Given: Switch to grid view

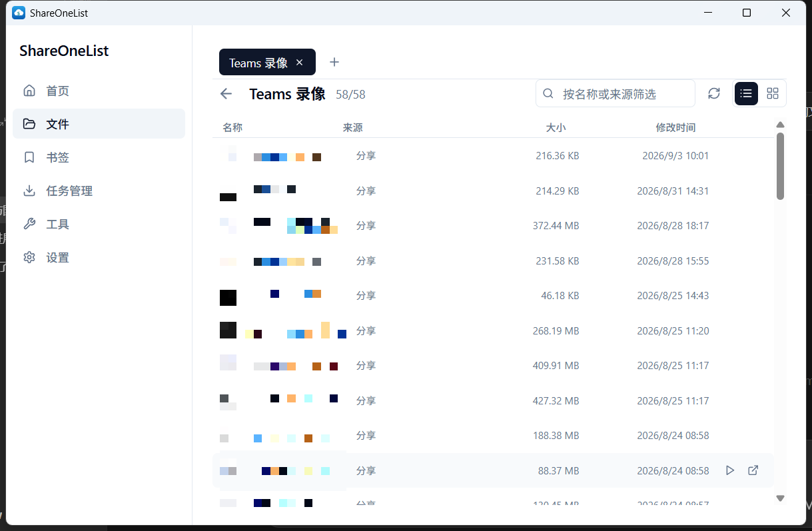Looking at the screenshot, I should (x=773, y=94).
